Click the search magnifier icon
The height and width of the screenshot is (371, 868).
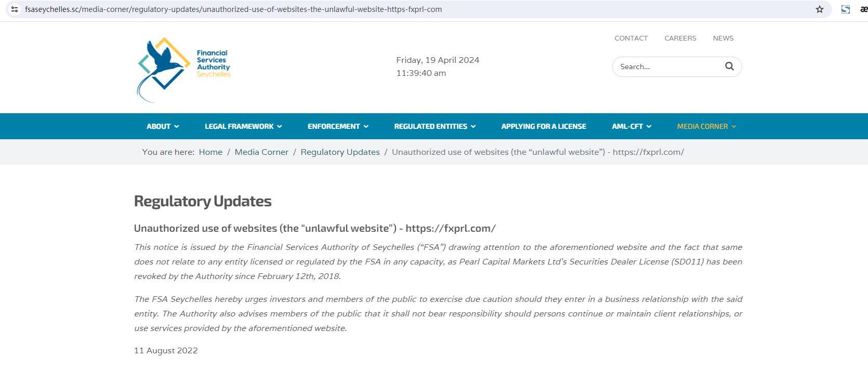(729, 66)
